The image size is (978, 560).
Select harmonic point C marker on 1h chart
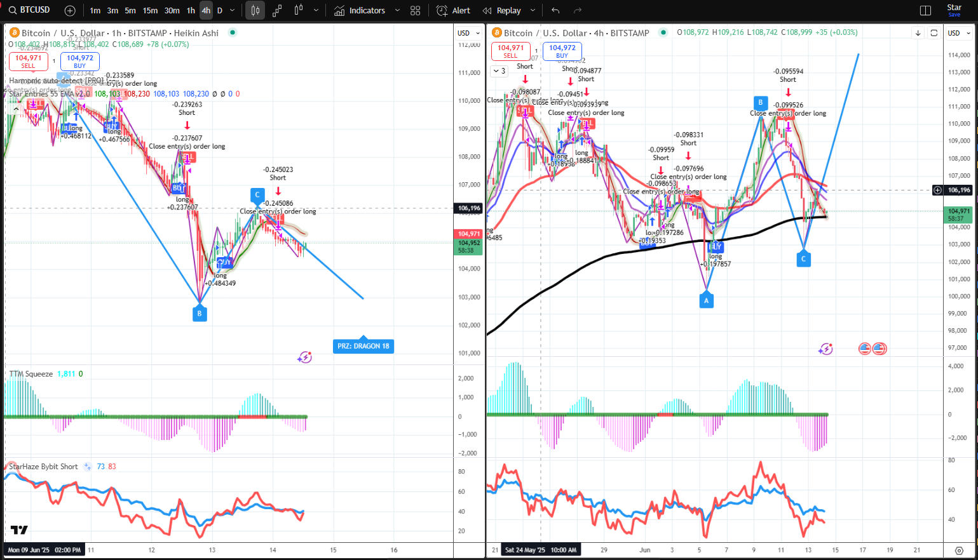tap(257, 195)
